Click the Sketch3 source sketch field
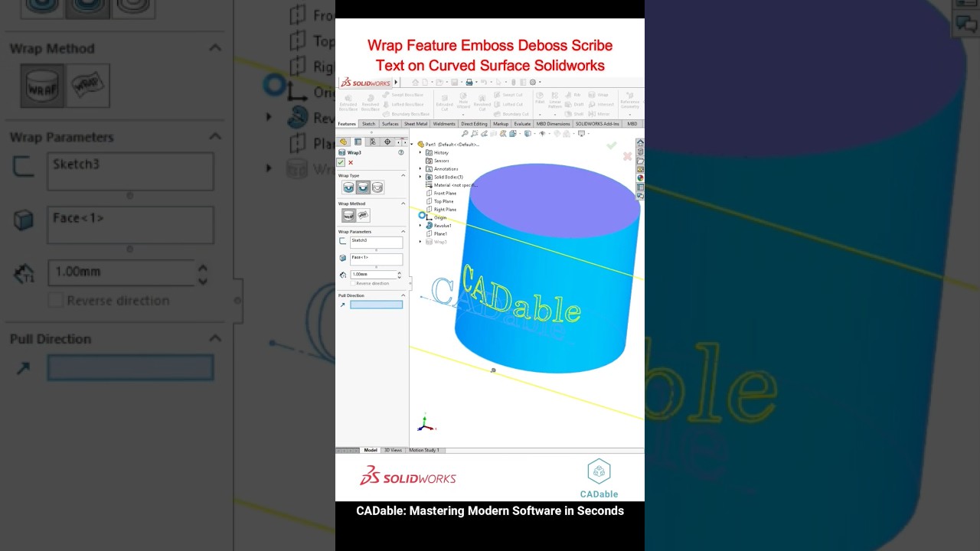The width and height of the screenshot is (980, 551). tap(376, 243)
